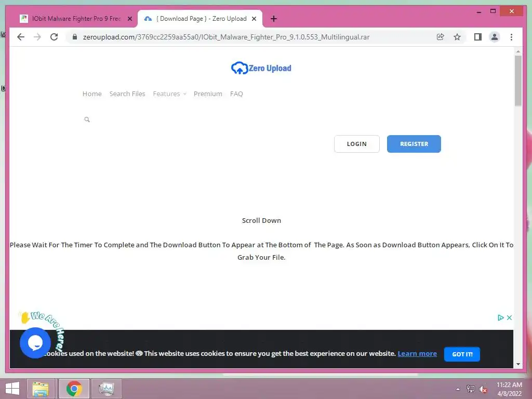Image resolution: width=532 pixels, height=399 pixels.
Task: Open the FAQ menu item
Action: [236, 94]
